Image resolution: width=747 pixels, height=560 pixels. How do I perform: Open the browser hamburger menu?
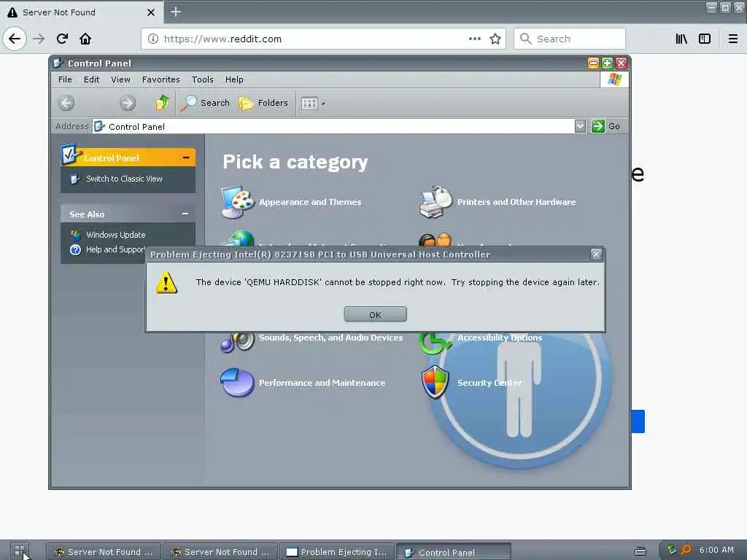(733, 39)
